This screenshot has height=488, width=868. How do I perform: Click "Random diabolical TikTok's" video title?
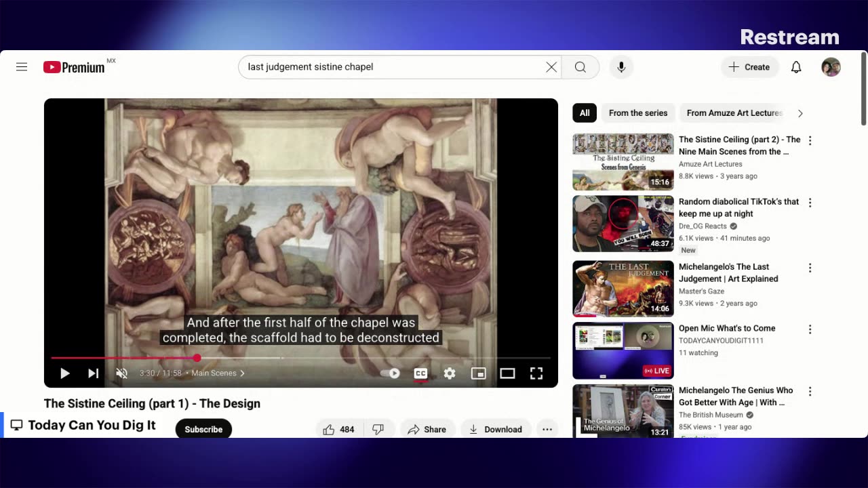739,208
